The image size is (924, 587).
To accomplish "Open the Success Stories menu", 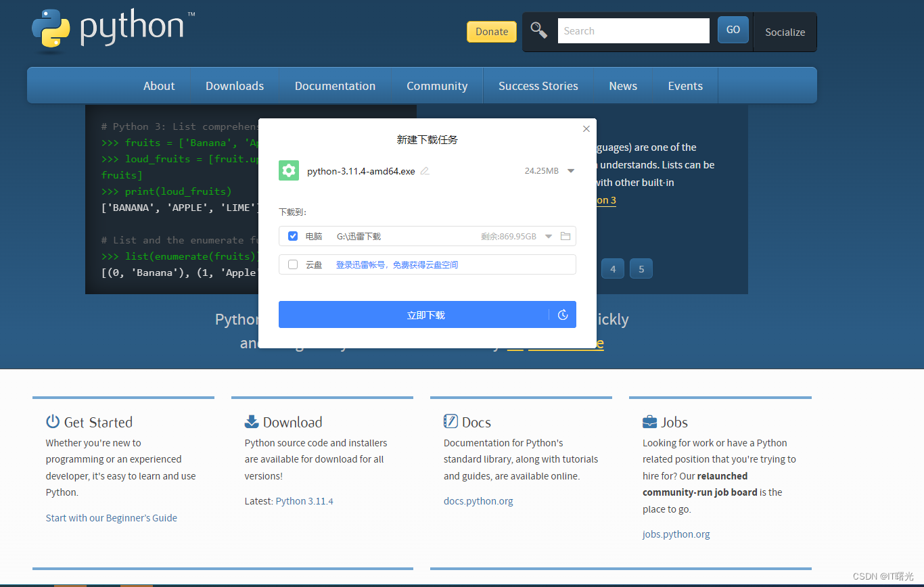I will pyautogui.click(x=538, y=86).
